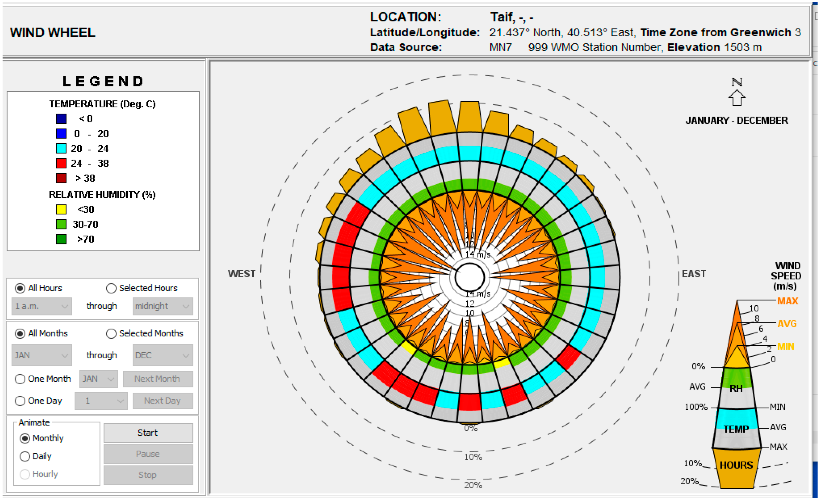Click the dark green over-70 humidity swatch
The width and height of the screenshot is (823, 504).
(61, 239)
